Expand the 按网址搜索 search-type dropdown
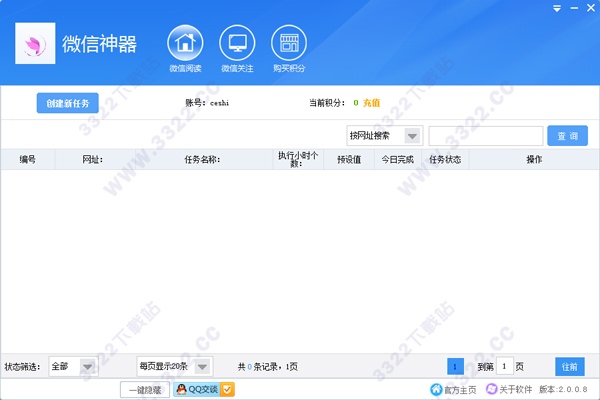This screenshot has height=400, width=600. coord(412,136)
